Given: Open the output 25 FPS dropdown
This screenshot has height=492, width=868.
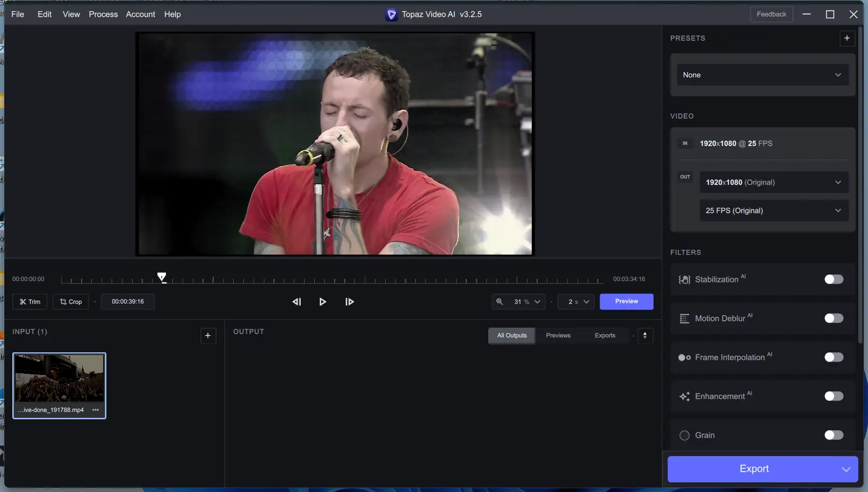Looking at the screenshot, I should pos(774,211).
